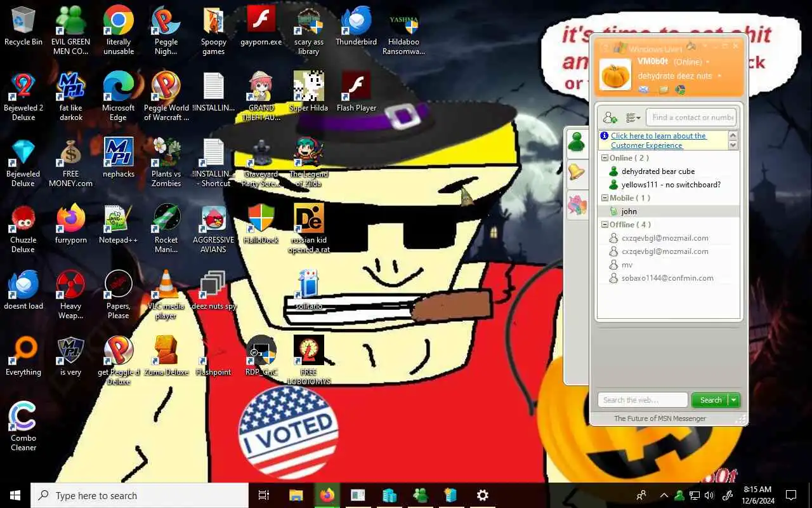Click the MSN Today globe icon in Messenger

click(x=680, y=90)
